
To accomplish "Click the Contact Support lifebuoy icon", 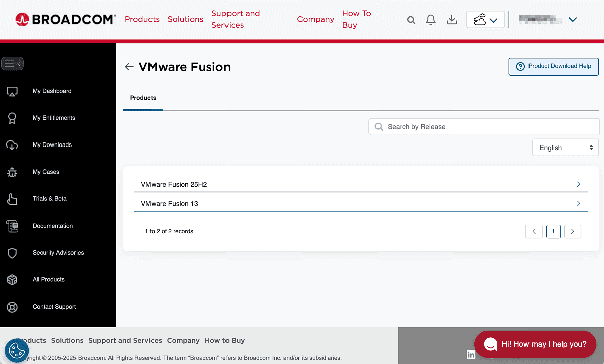I will tap(12, 307).
